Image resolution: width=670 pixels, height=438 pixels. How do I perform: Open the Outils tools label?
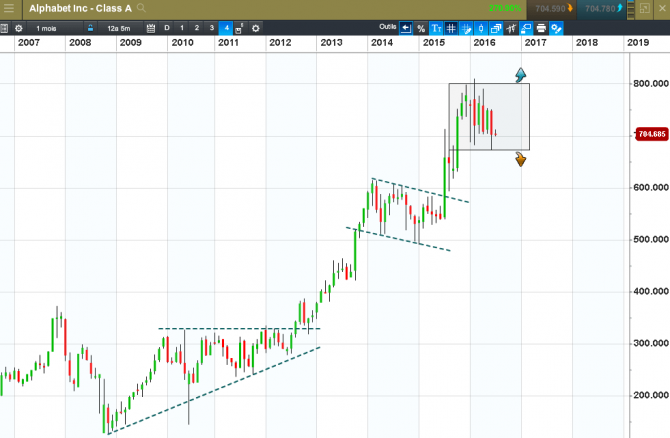point(388,27)
